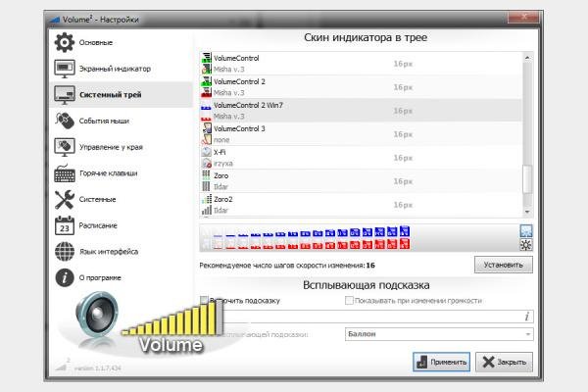Click the Язык интерфейса globe icon

[x=65, y=251]
